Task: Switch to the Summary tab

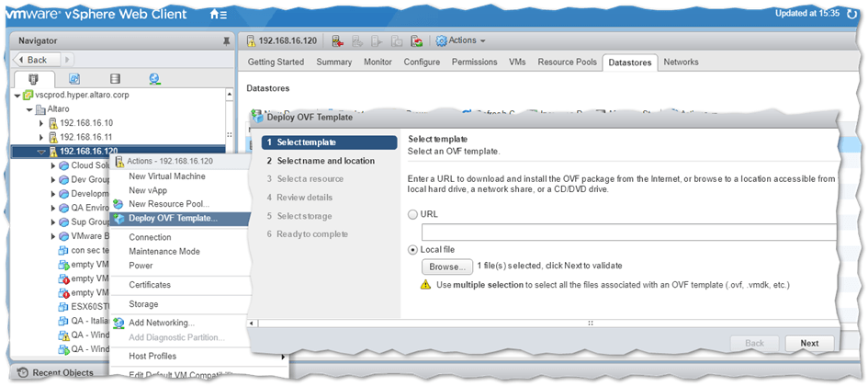Action: coord(333,62)
